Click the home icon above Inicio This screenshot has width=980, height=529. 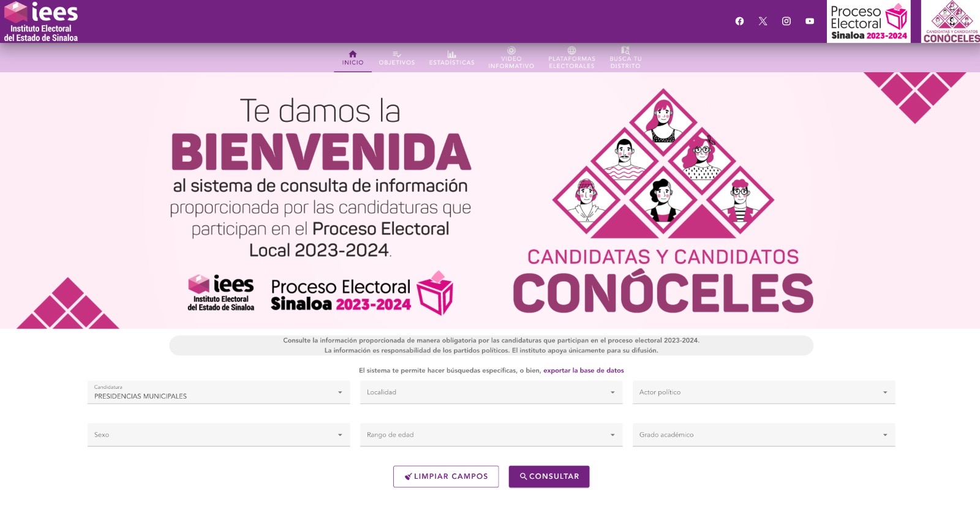coord(353,54)
